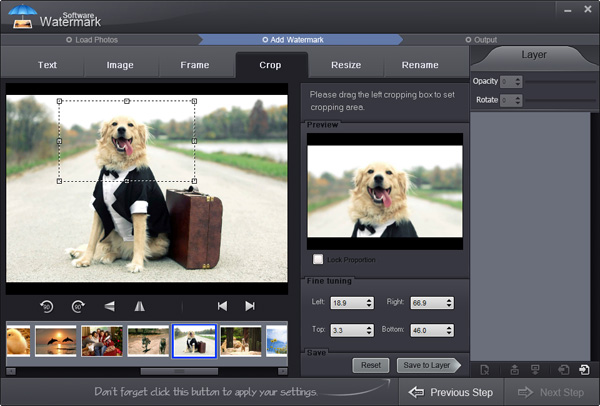Image resolution: width=600 pixels, height=406 pixels.
Task: Select the blue sky flower thumbnail
Action: (277, 341)
